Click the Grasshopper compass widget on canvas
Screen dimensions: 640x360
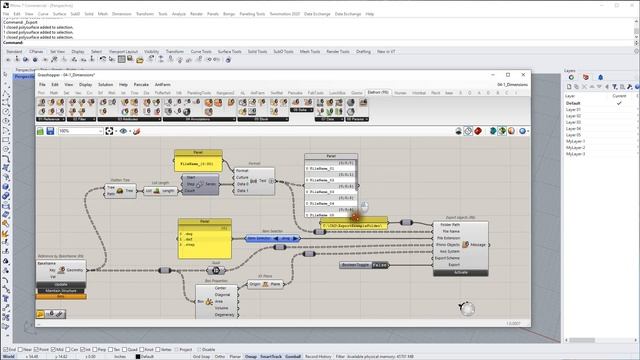(467, 309)
